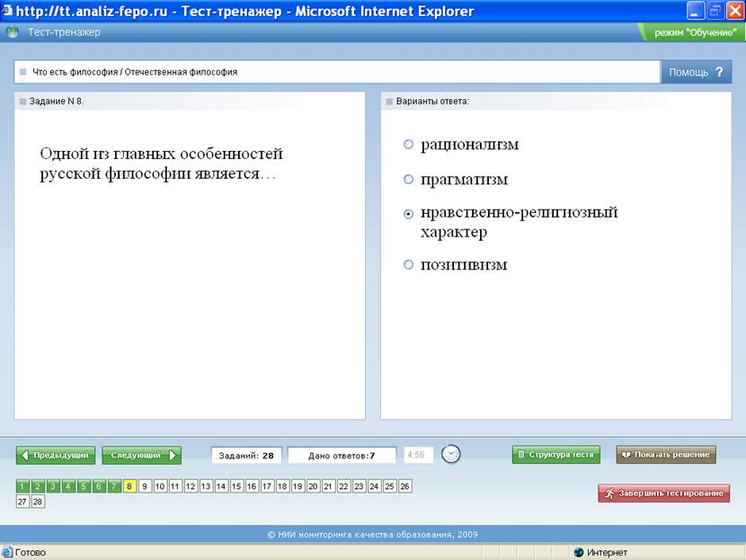
Task: Jump to question 5
Action: click(84, 486)
